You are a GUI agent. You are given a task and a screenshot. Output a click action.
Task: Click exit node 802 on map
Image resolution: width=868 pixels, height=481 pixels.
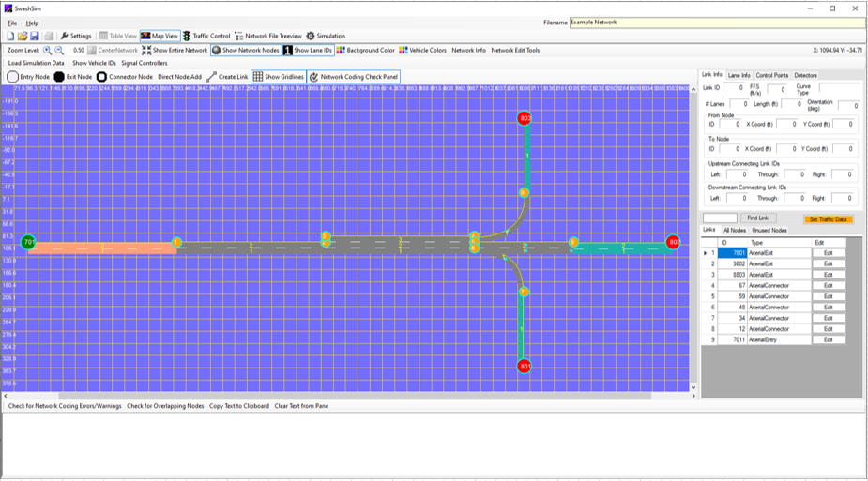(x=673, y=242)
